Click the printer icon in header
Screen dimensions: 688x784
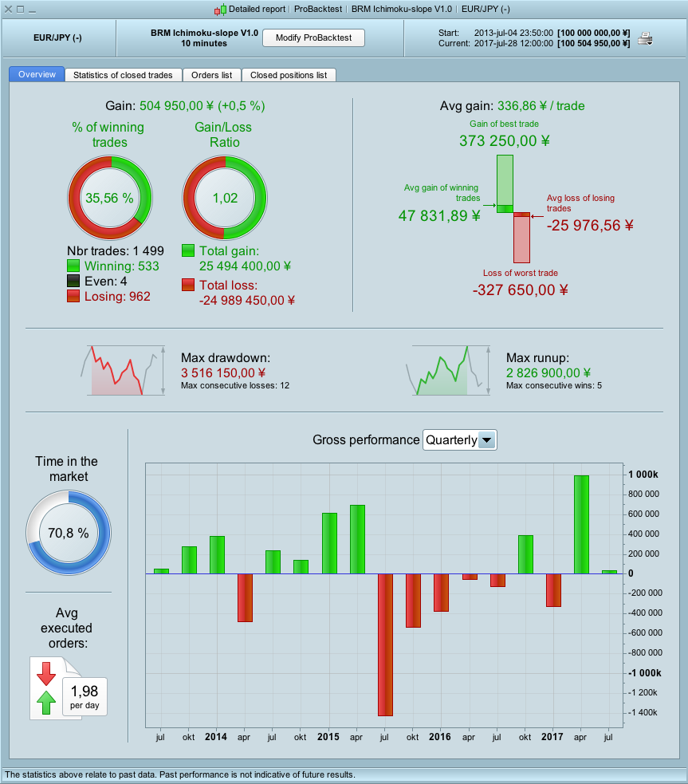click(x=645, y=38)
